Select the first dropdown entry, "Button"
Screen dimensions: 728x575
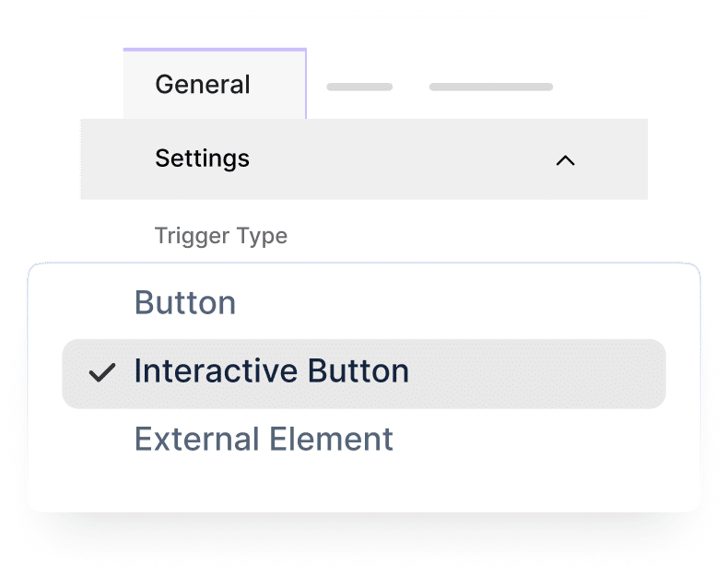[x=185, y=303]
